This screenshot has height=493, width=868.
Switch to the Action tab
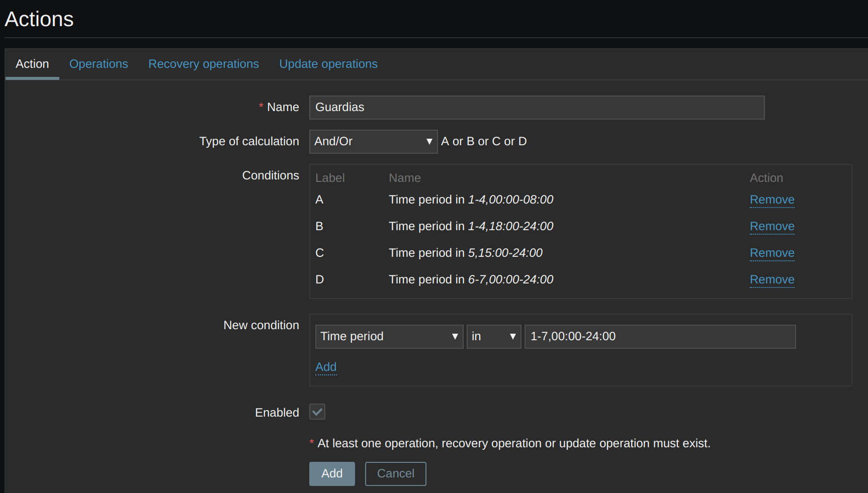(32, 64)
